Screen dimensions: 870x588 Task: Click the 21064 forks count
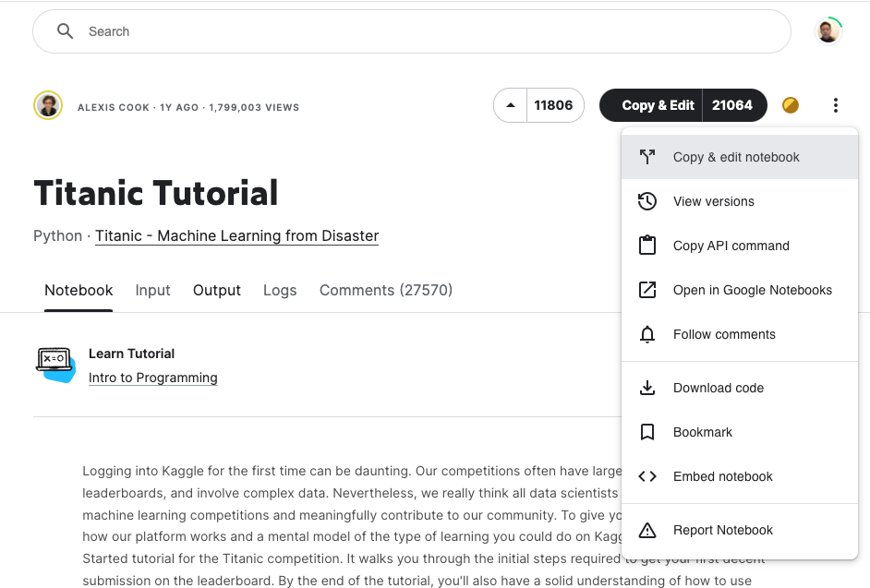click(x=732, y=105)
